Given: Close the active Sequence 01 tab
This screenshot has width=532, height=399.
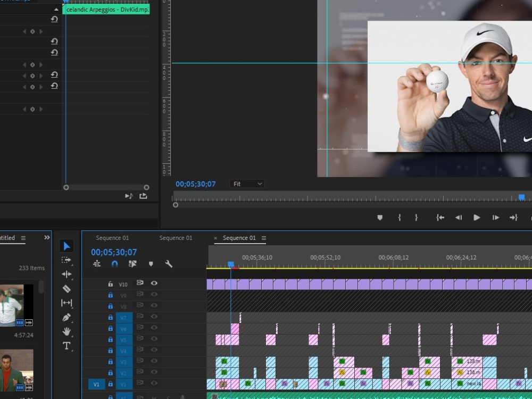Looking at the screenshot, I should (215, 238).
